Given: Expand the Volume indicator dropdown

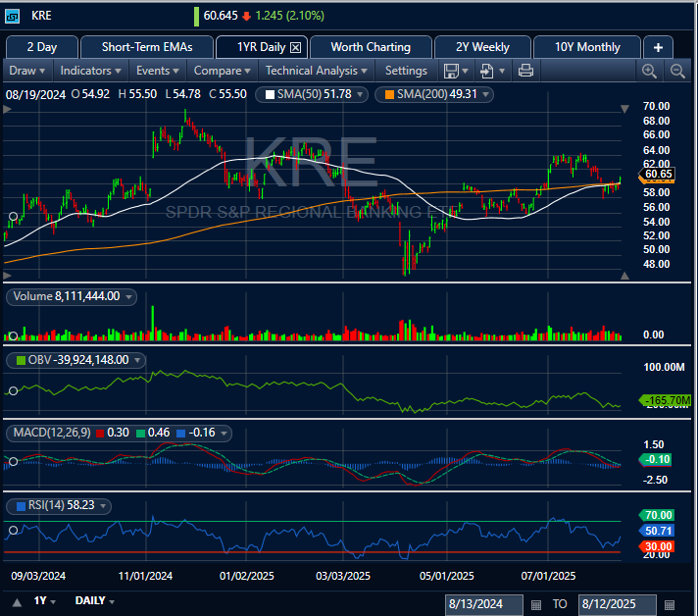Looking at the screenshot, I should [128, 296].
